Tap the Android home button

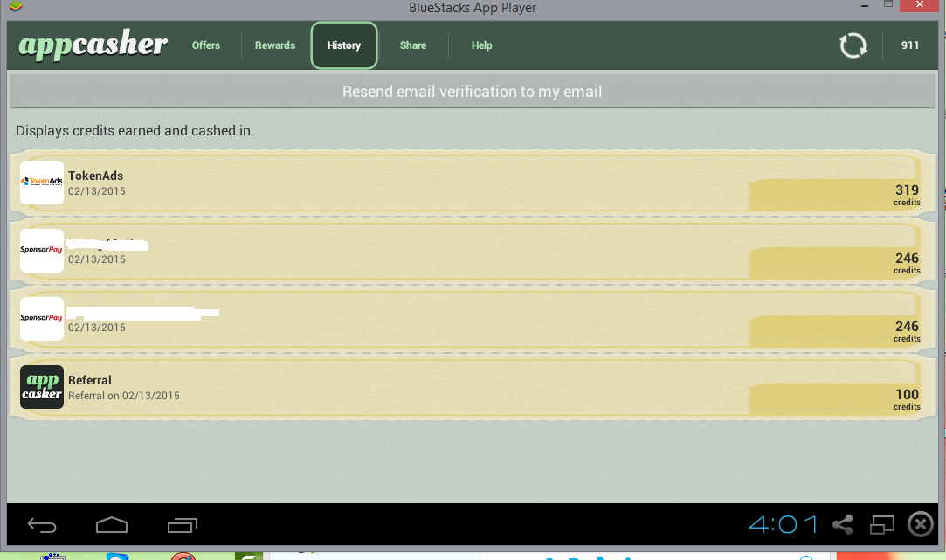pos(112,525)
